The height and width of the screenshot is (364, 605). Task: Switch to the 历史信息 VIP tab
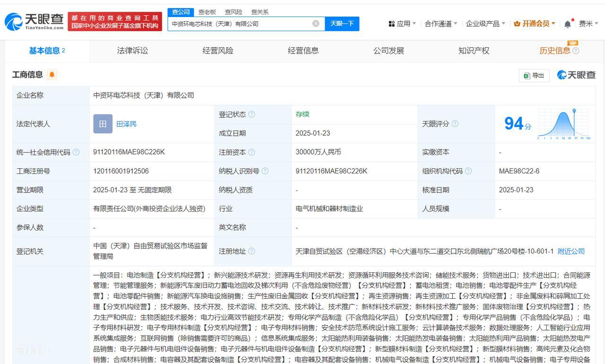tap(555, 51)
